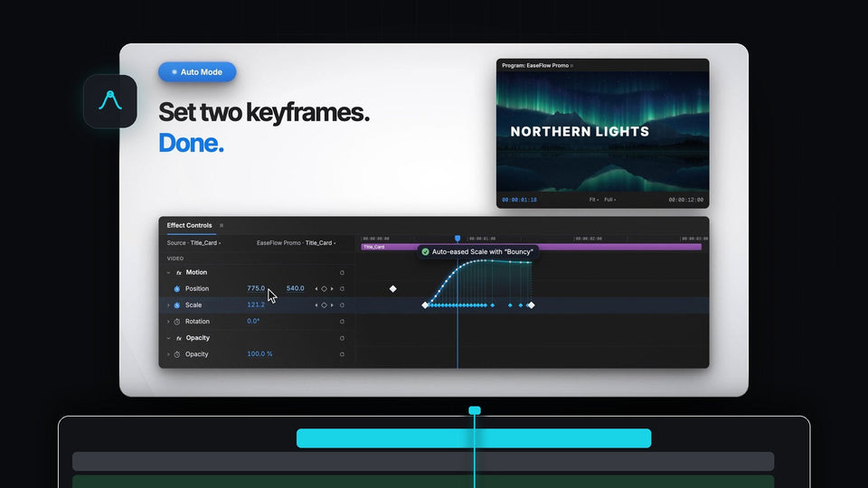Collapse the Opacity effect group
This screenshot has width=868, height=488.
(x=168, y=338)
